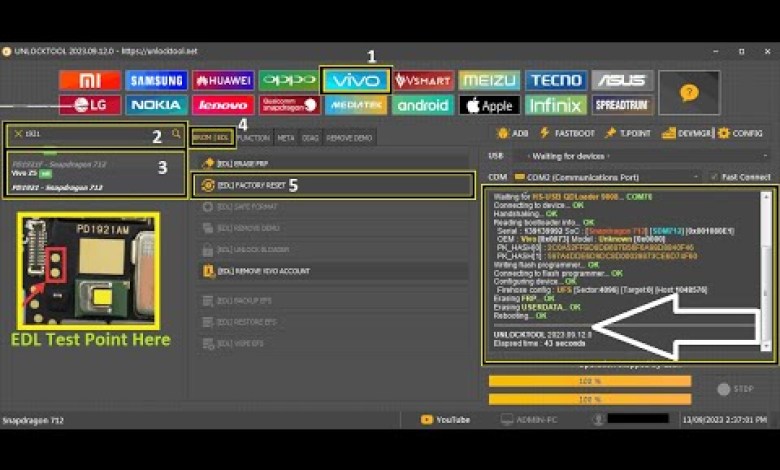
Task: Select the Vivo brand logo
Action: 356,80
